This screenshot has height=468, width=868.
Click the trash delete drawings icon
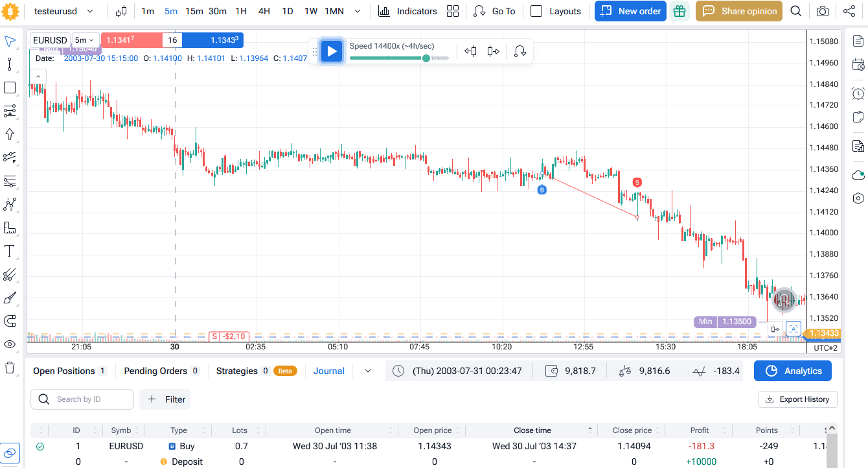tap(10, 368)
